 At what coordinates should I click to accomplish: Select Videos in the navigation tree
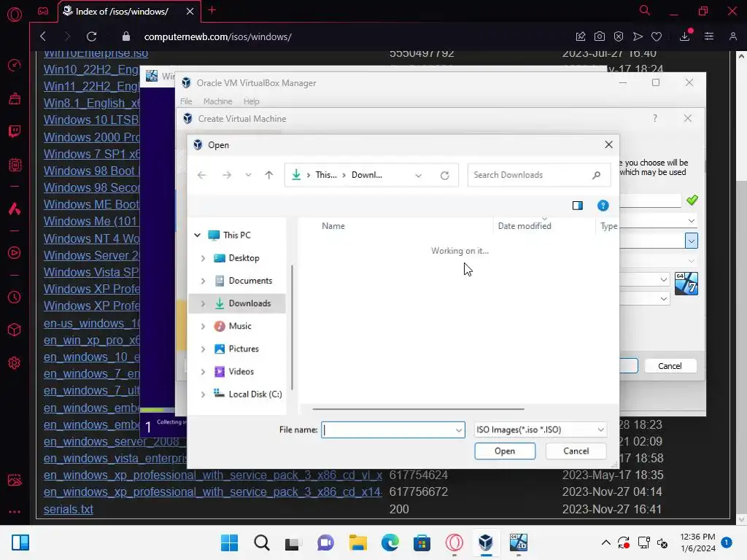[x=241, y=372]
